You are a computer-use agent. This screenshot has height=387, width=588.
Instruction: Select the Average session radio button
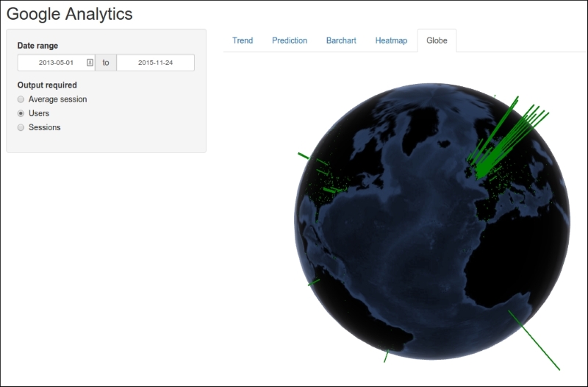21,99
